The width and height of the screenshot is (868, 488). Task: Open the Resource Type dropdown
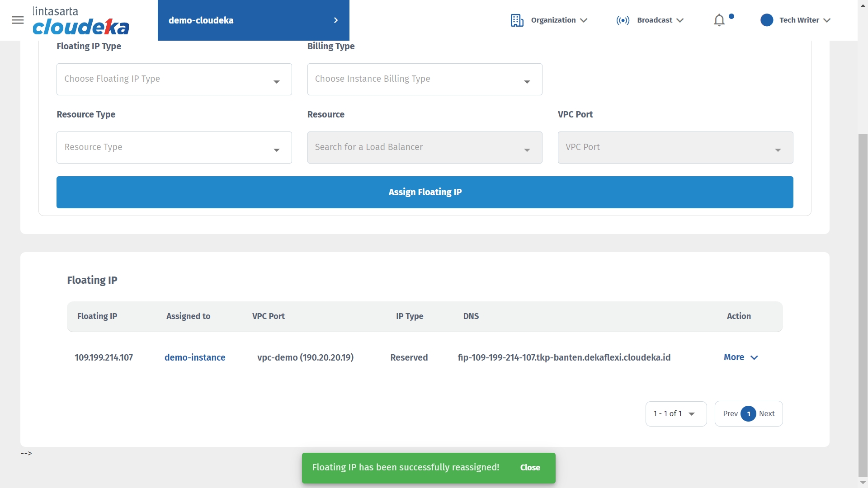click(174, 148)
